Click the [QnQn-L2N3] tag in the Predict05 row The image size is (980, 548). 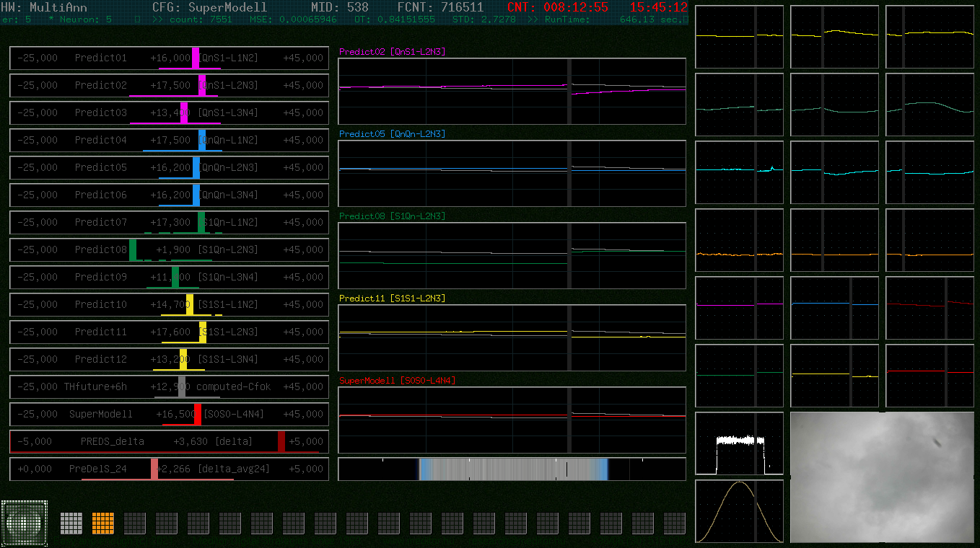228,167
